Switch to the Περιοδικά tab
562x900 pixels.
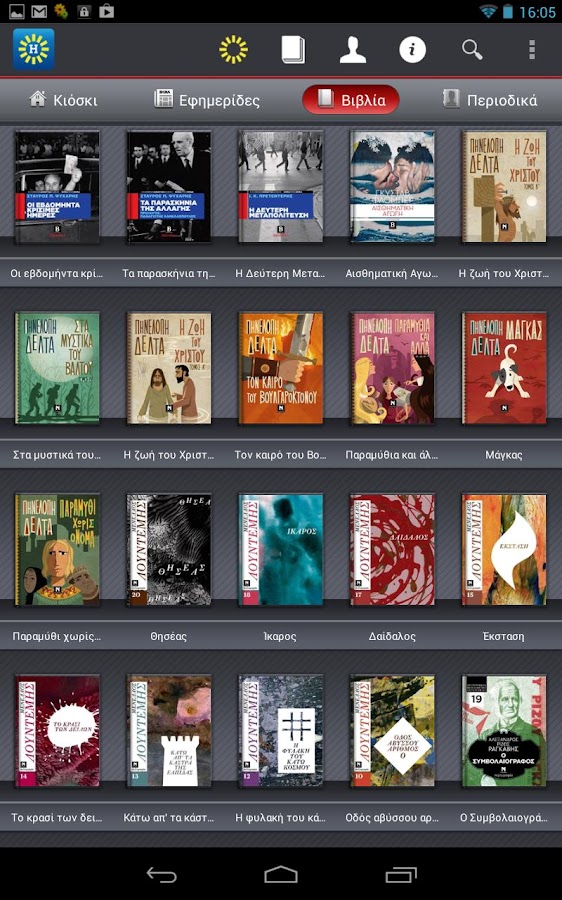[490, 100]
